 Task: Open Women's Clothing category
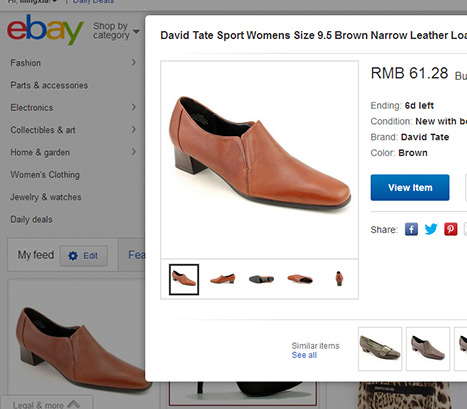click(x=45, y=175)
